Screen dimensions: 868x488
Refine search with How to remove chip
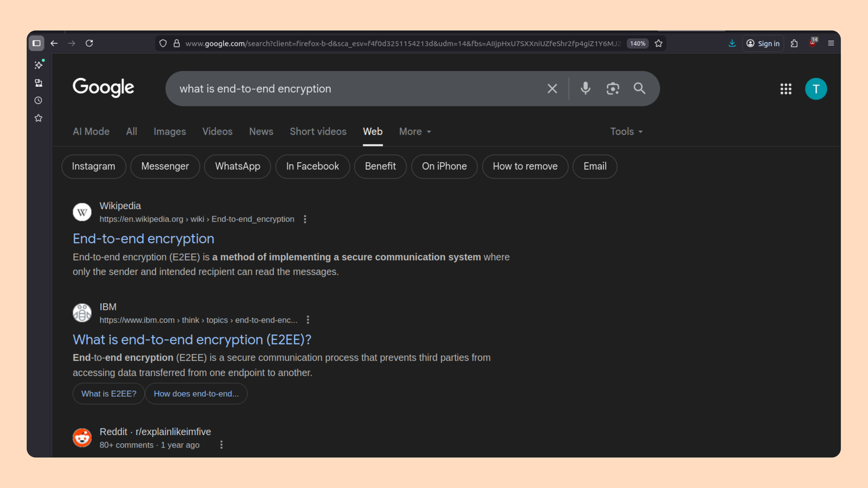(x=525, y=166)
